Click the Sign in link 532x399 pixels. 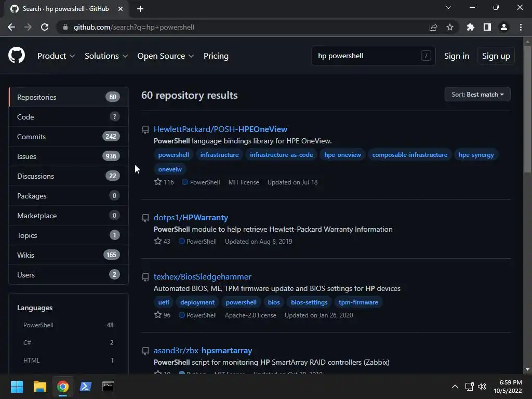[457, 56]
